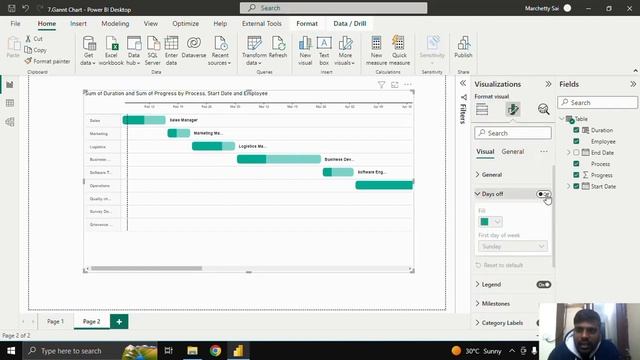Click the Publish icon
Screen dimensions: 640x360
[463, 47]
